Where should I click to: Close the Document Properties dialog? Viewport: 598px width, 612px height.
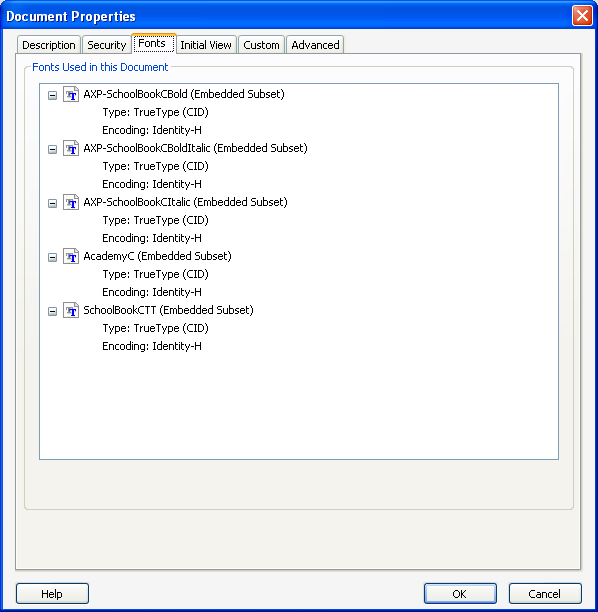tap(582, 16)
